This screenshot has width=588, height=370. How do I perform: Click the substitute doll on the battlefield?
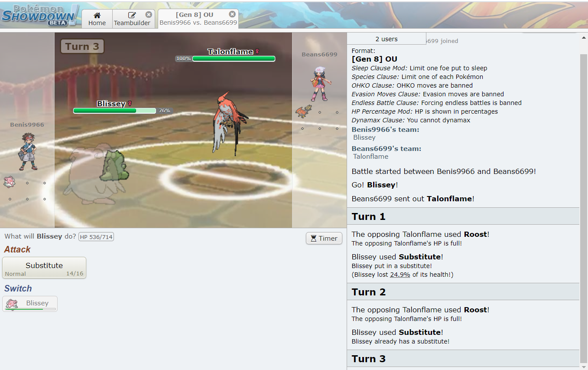tap(114, 165)
